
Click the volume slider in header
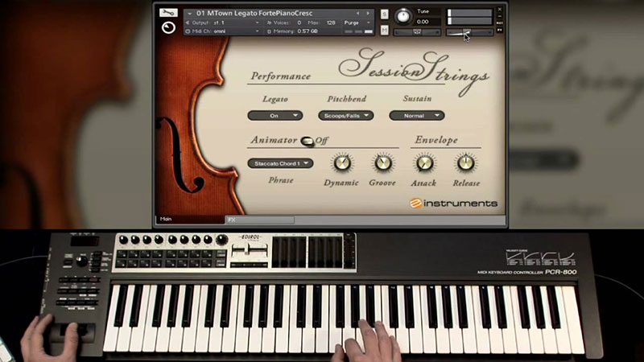pyautogui.click(x=470, y=32)
